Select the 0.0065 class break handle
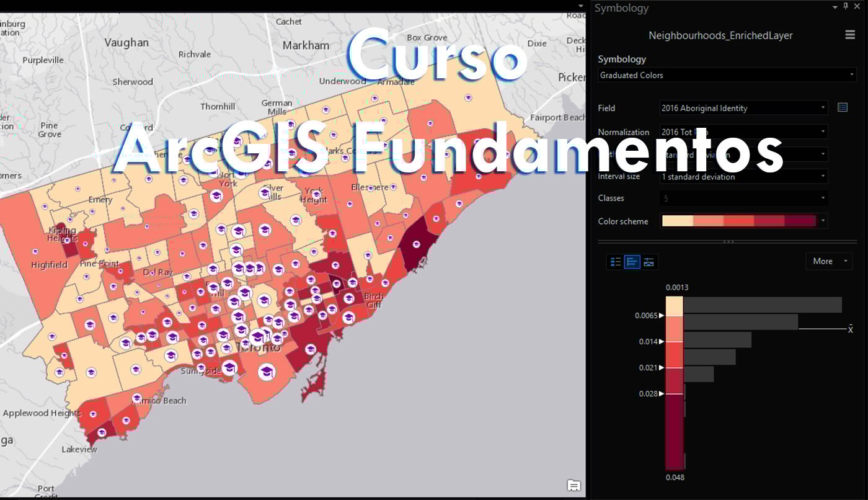 661,316
